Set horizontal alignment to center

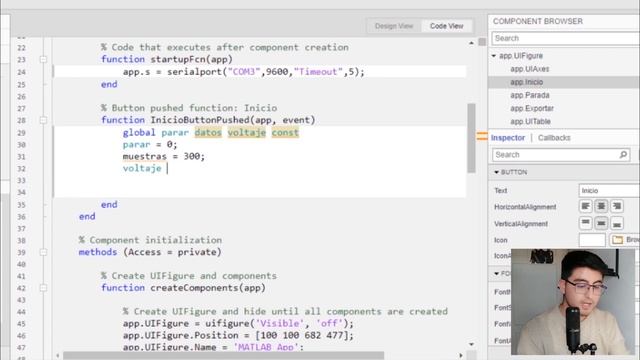click(601, 206)
